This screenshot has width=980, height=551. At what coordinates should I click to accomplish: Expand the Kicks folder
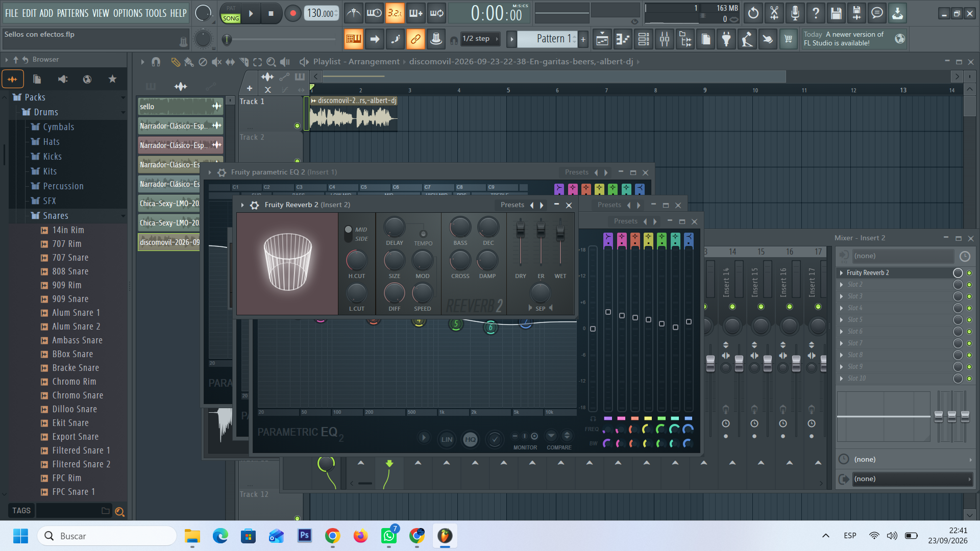click(52, 157)
